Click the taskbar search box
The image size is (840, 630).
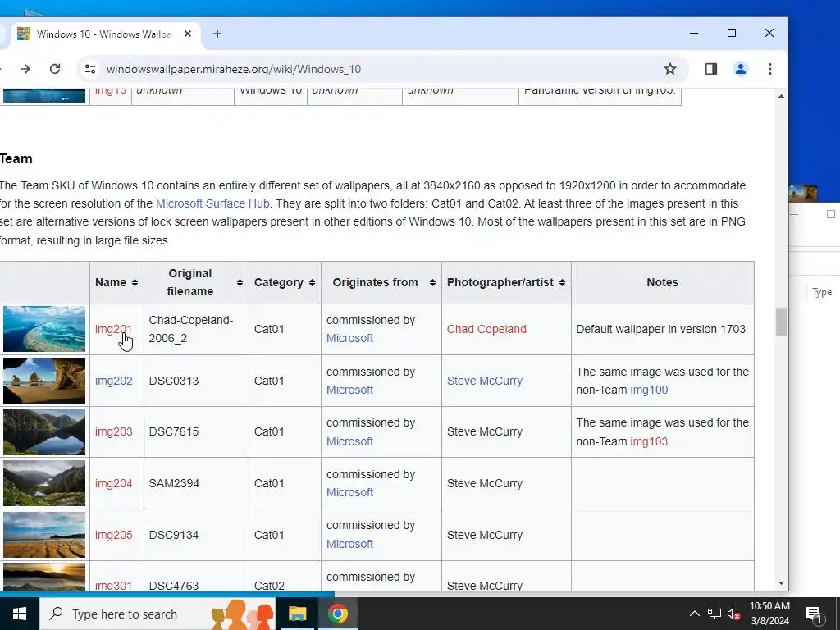tap(157, 614)
